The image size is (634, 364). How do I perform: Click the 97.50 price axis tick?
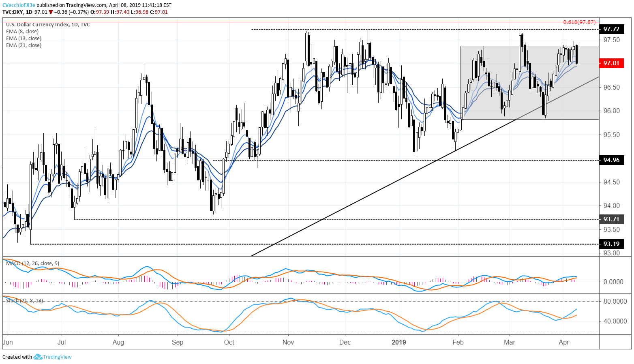click(x=611, y=40)
